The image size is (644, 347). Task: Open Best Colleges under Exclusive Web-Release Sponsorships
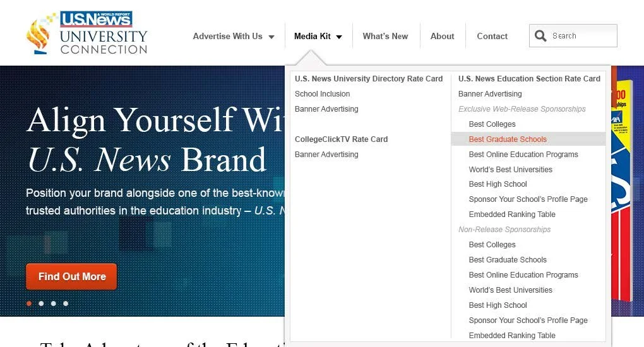[492, 124]
